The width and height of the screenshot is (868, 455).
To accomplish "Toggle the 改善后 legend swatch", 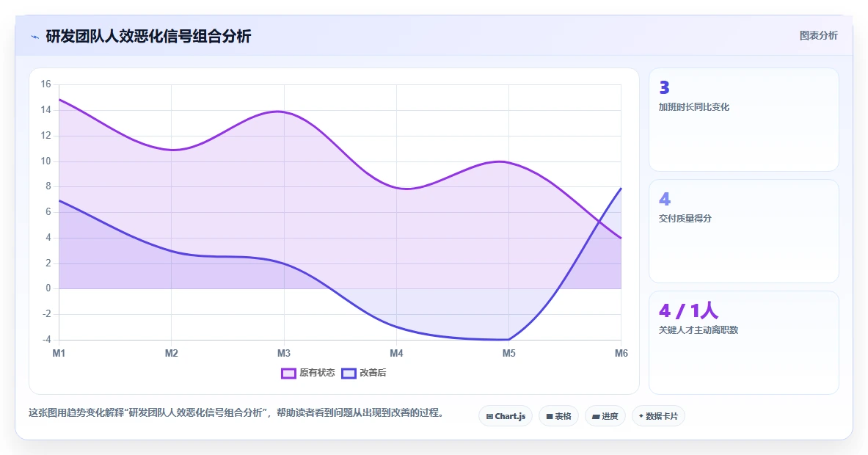I will coord(349,373).
